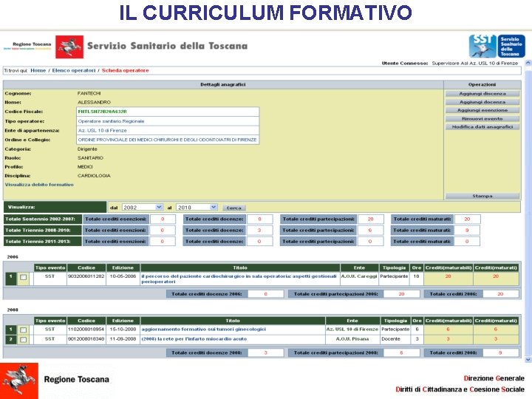Click scrollbar up arrow on right side
This screenshot has width=532, height=399.
528,63
